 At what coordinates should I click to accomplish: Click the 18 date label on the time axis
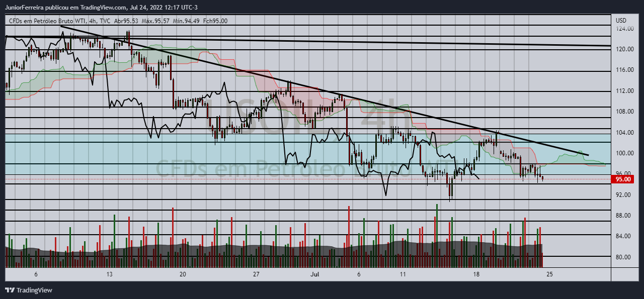pos(476,274)
